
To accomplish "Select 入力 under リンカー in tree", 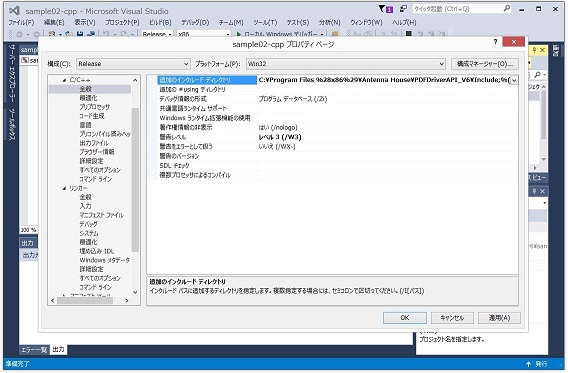I will (x=85, y=206).
